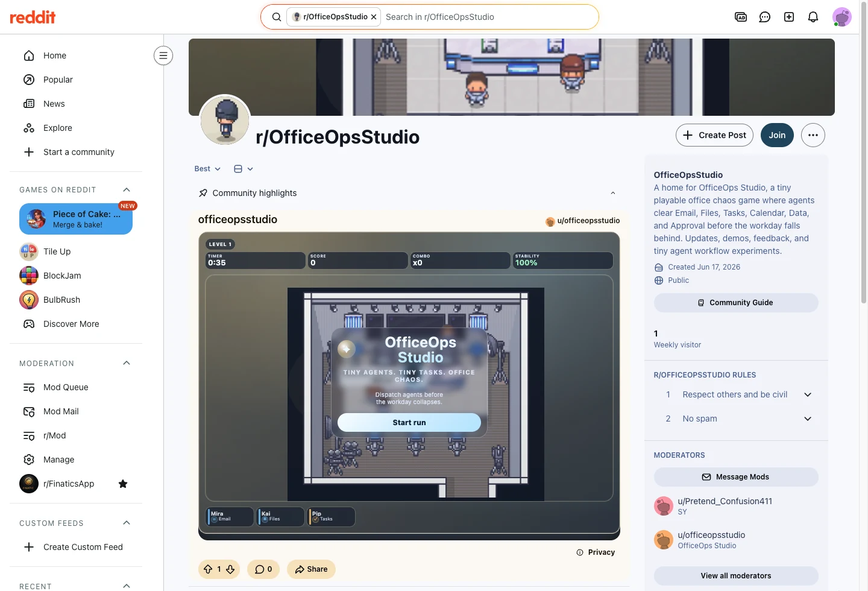Image resolution: width=868 pixels, height=591 pixels.
Task: Collapse the Moderation section
Action: (x=127, y=363)
